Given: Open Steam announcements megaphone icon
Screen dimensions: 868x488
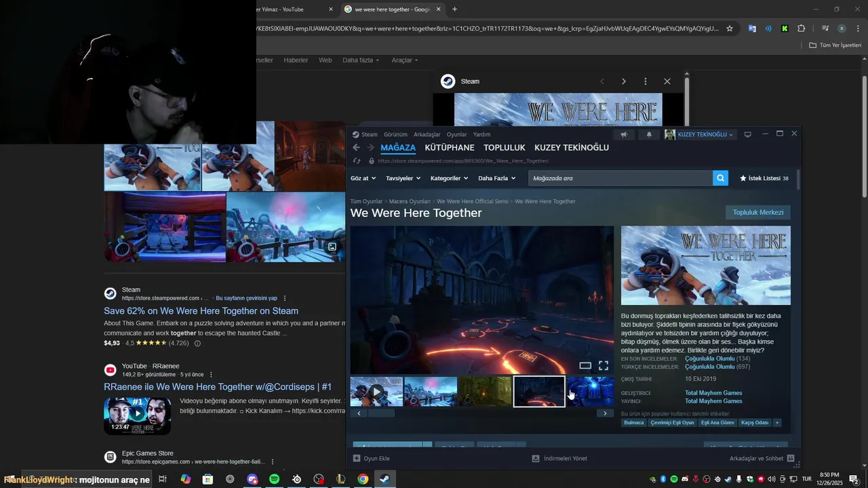Looking at the screenshot, I should 624,134.
